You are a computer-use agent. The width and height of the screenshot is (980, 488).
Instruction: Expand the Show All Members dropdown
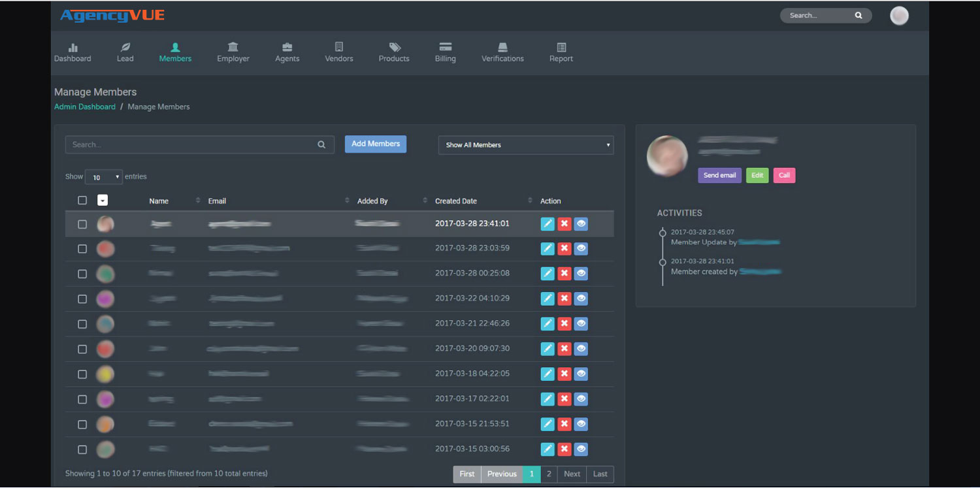point(525,145)
